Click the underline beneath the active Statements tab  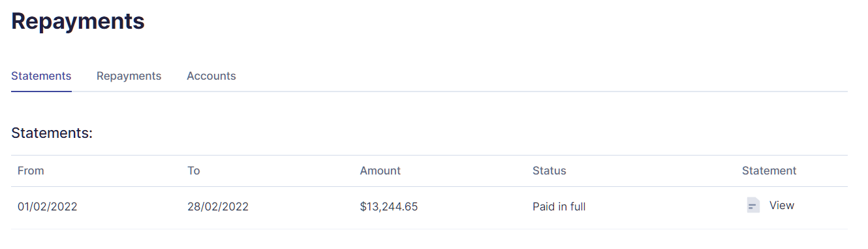[41, 91]
